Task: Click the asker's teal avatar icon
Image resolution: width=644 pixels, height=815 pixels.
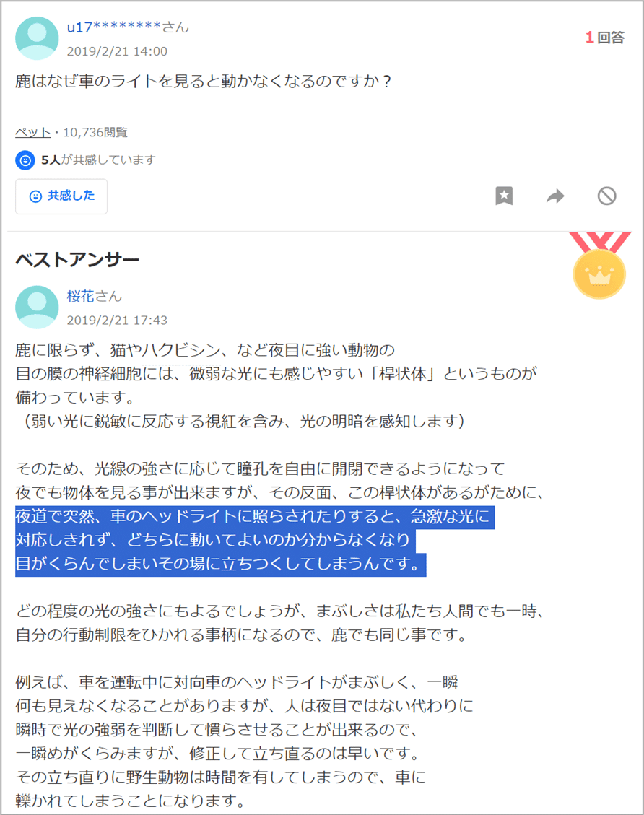Action: tap(37, 38)
